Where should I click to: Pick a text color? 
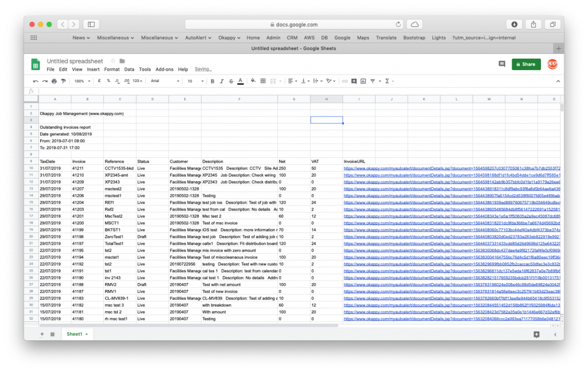pos(241,81)
